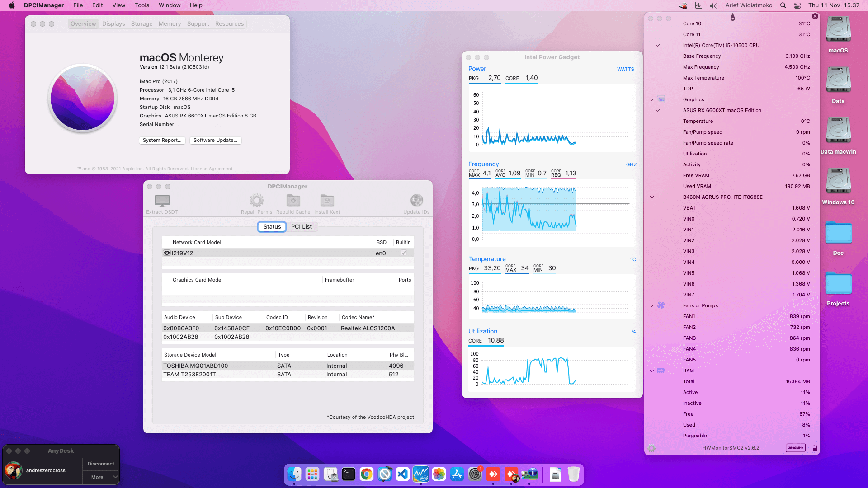Click the lock icon in HWMonitorSMC2

coord(815,448)
